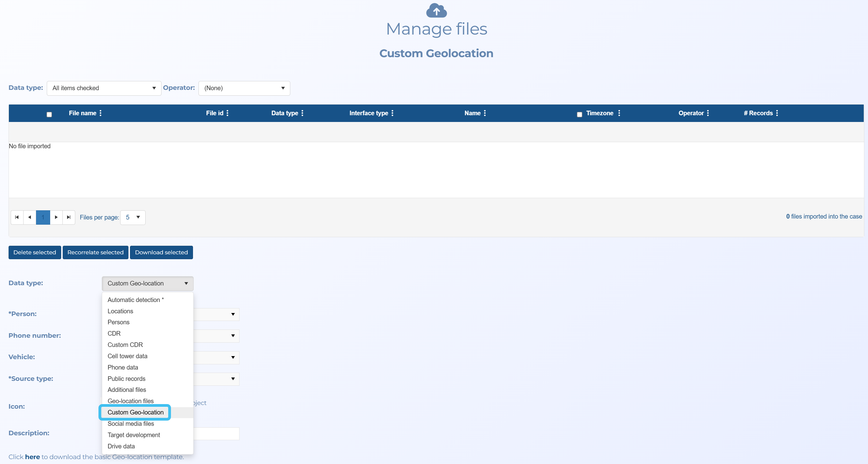This screenshot has width=868, height=464.
Task: Open the Operator filter dropdown
Action: coord(244,88)
